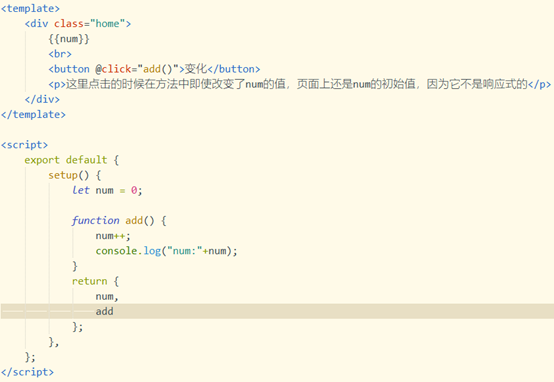This screenshot has width=554, height=382.
Task: Click the closing </template> tag
Action: (33, 114)
